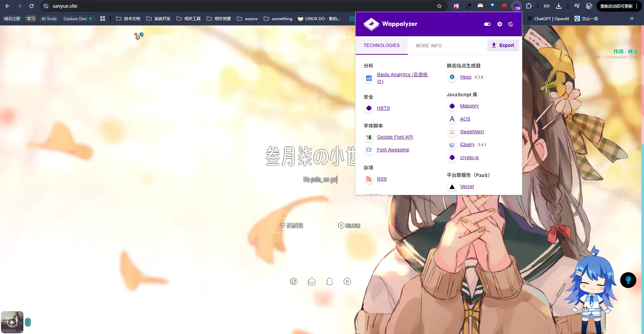Open the GitHub profile icon on homepage
This screenshot has width=644, height=334.
(294, 281)
